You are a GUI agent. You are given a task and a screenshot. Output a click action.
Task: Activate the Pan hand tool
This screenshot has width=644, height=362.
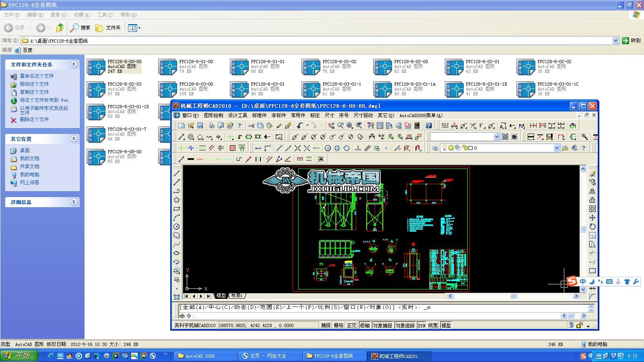pos(331,125)
